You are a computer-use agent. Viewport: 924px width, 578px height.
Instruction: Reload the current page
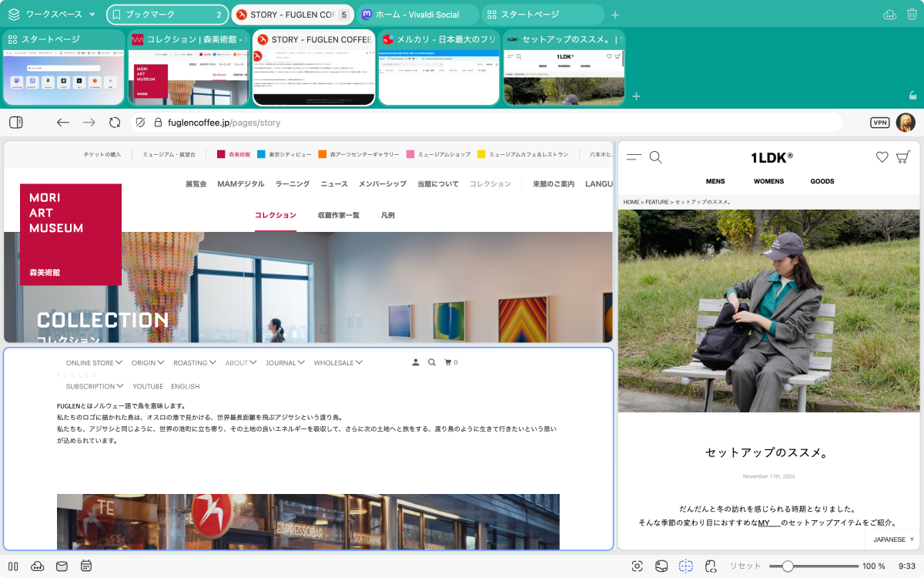click(x=115, y=123)
